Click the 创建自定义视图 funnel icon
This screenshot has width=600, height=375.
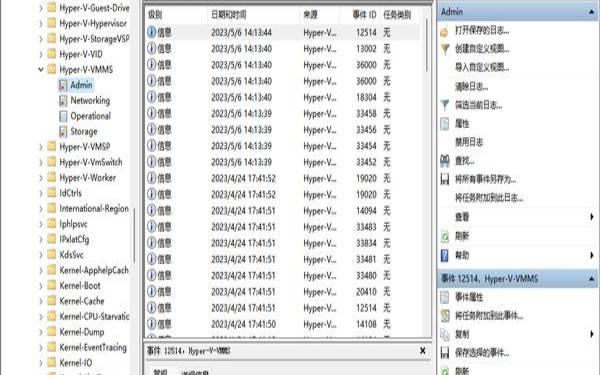click(445, 49)
